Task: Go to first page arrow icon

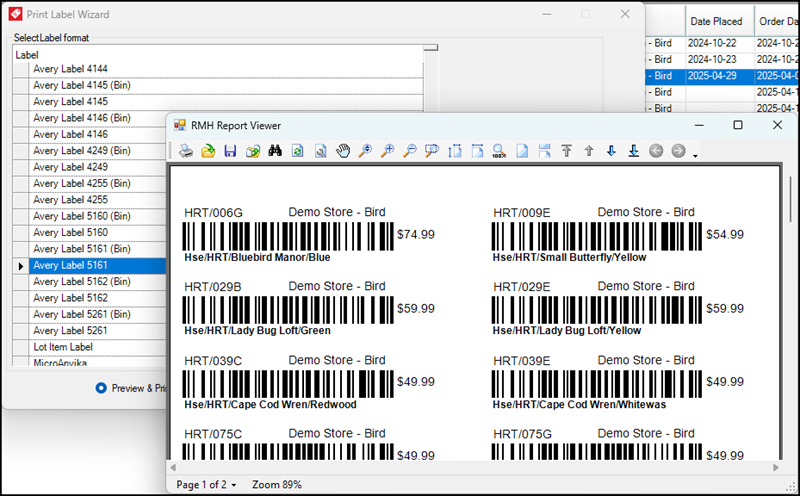Action: click(x=566, y=151)
